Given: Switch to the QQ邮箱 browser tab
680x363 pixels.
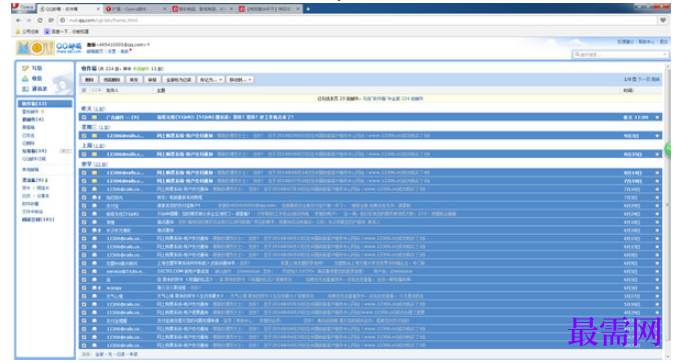Looking at the screenshot, I should click(x=69, y=9).
